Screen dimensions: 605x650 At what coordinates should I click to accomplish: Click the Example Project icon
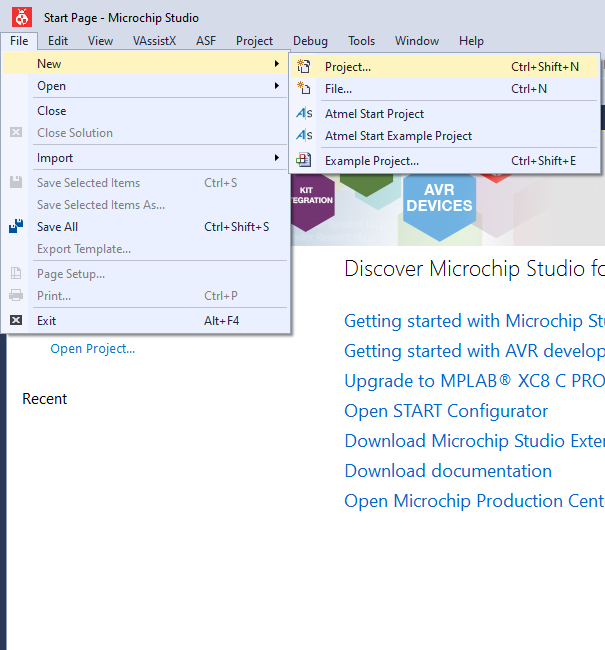(x=304, y=160)
